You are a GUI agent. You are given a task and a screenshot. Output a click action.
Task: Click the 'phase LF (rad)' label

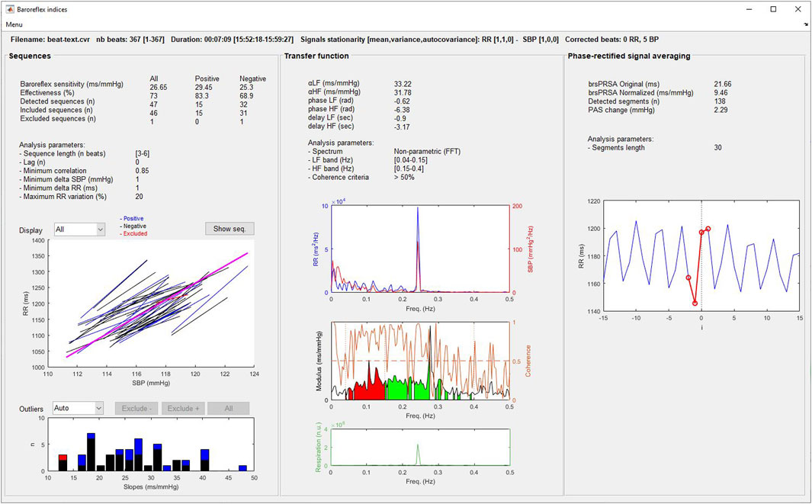point(332,101)
